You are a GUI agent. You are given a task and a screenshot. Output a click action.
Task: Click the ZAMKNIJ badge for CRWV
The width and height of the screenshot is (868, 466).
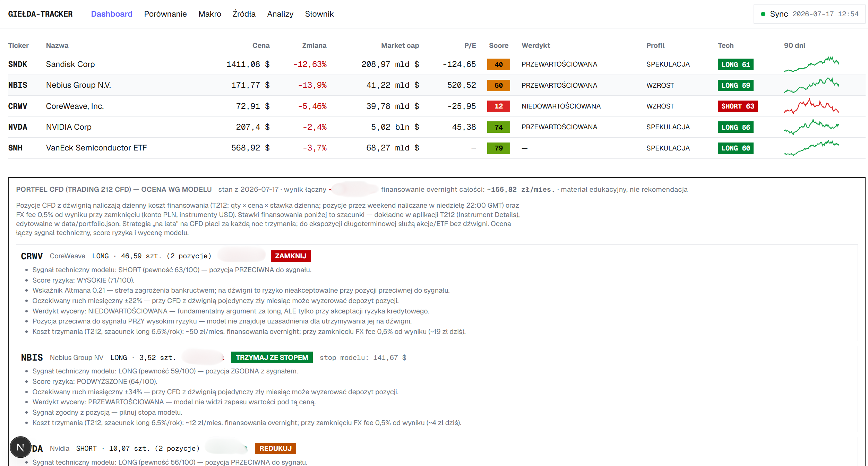click(291, 256)
